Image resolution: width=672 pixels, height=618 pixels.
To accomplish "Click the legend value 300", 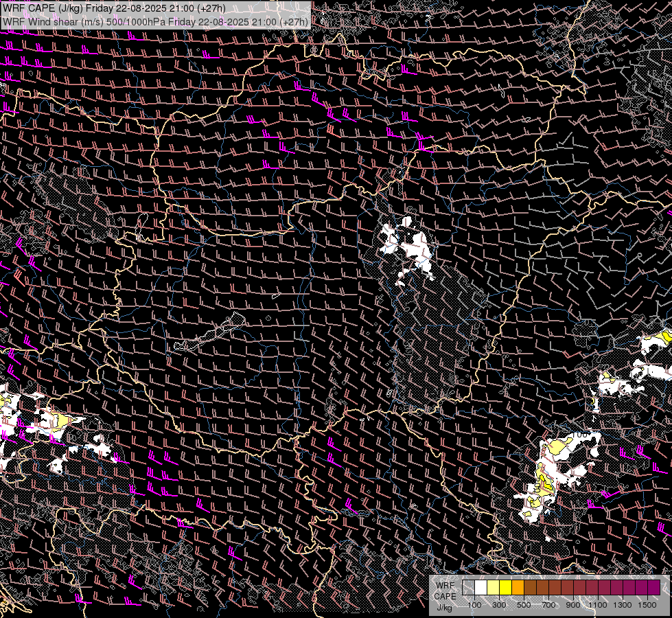I will coord(499,605).
